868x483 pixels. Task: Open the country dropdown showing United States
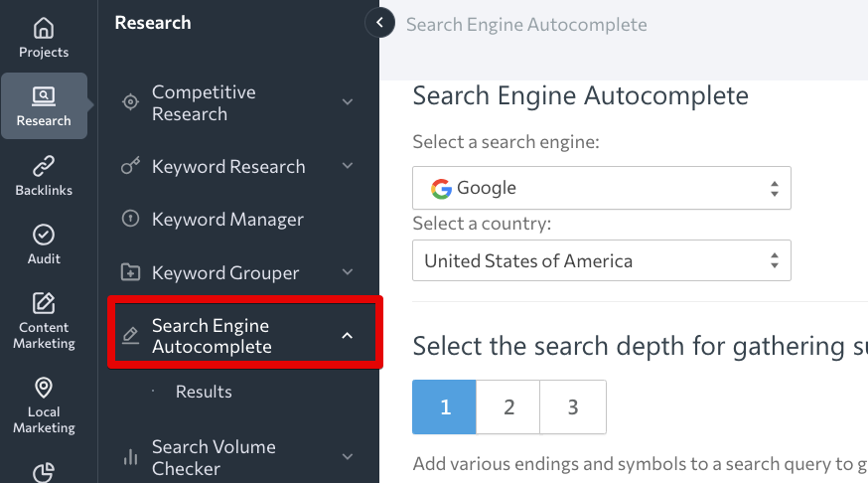(x=602, y=260)
